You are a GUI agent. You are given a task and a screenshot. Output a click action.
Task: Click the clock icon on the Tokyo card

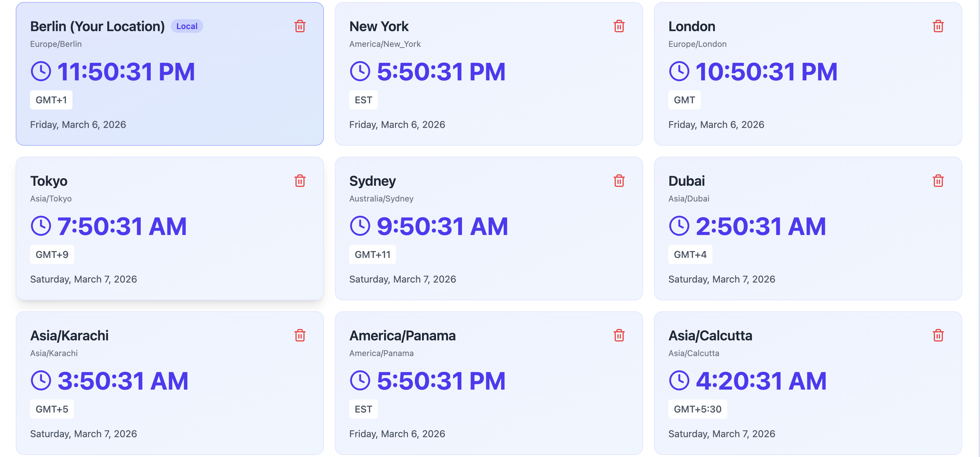pos(41,226)
